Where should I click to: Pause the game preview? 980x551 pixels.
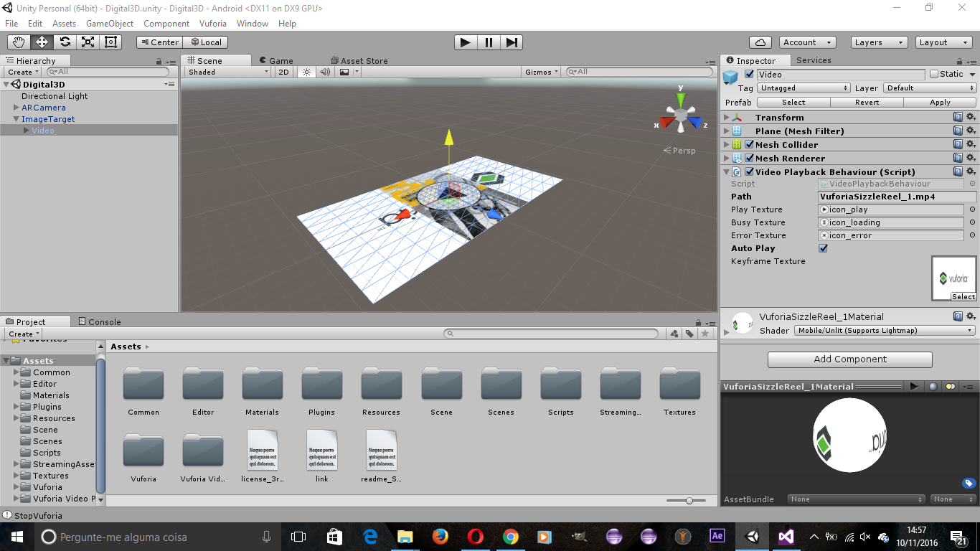[x=489, y=42]
